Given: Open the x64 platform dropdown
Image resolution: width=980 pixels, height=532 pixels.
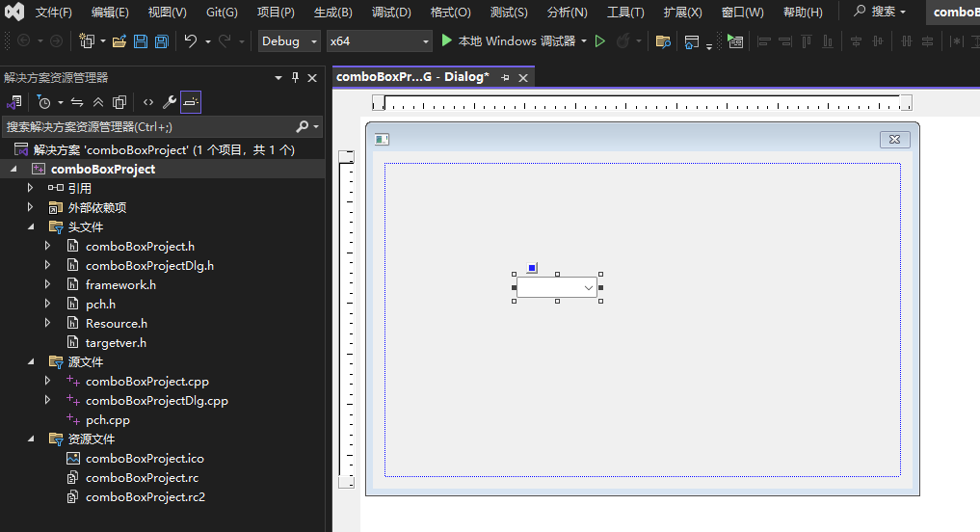Looking at the screenshot, I should [378, 41].
